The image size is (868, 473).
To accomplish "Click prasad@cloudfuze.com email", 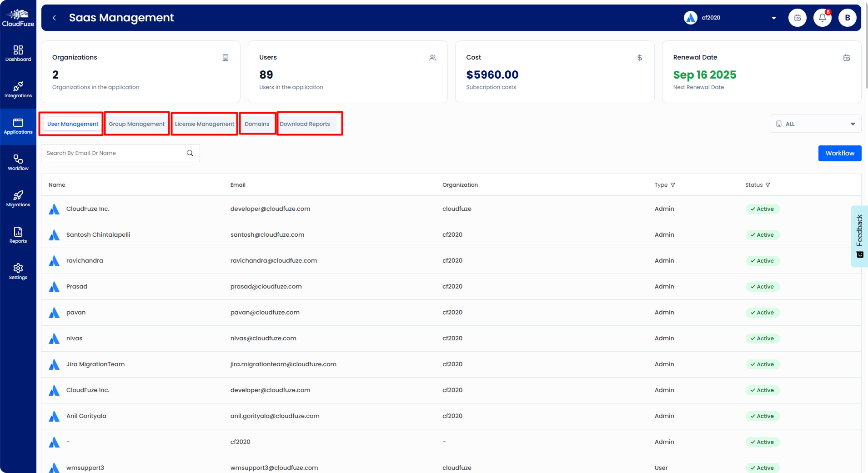I will pos(266,287).
